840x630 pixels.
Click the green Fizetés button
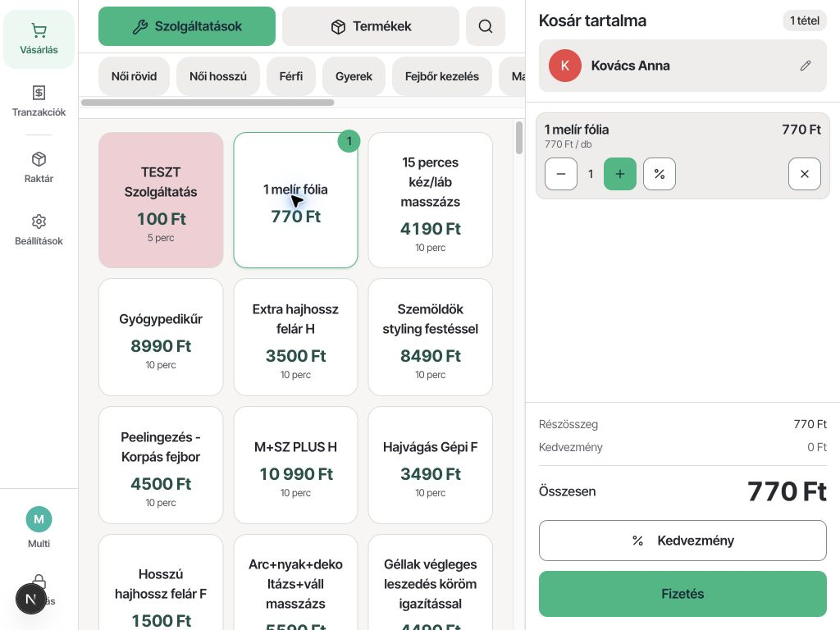(x=682, y=594)
